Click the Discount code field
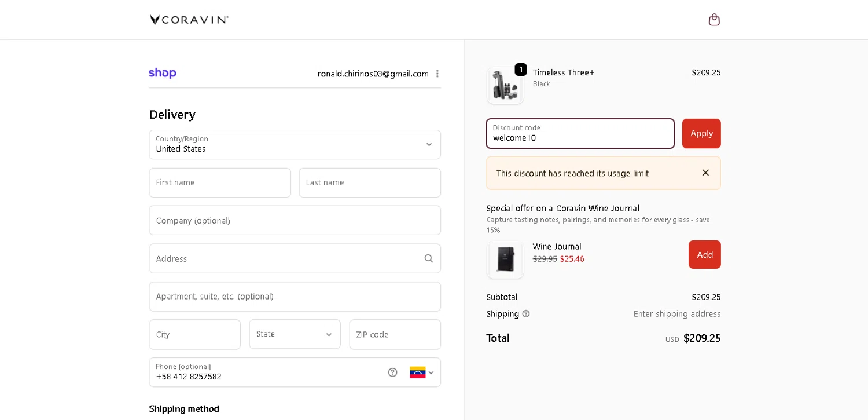This screenshot has width=868, height=420. [x=580, y=134]
